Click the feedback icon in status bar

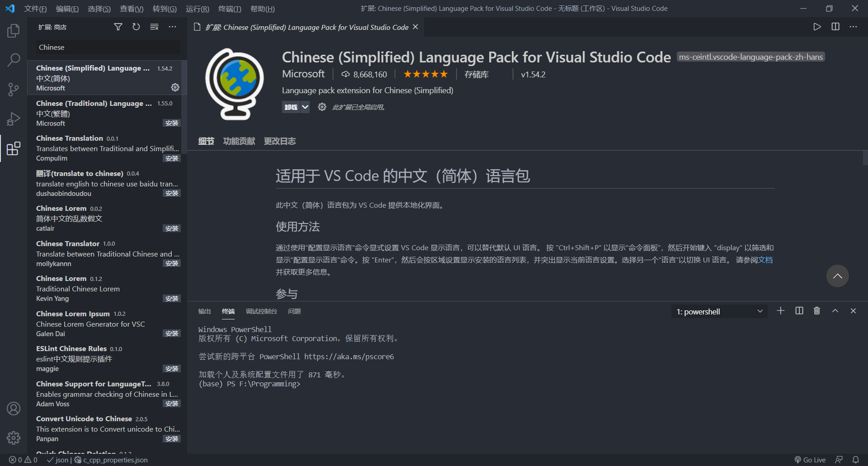click(x=839, y=460)
